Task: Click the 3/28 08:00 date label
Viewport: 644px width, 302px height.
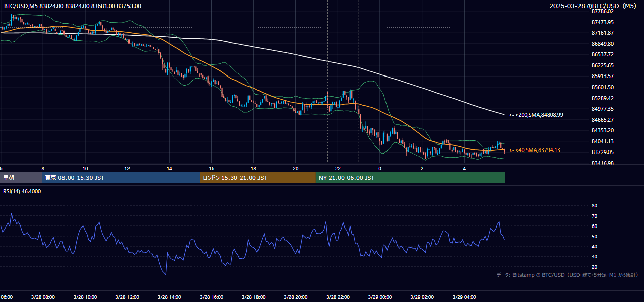Action: 43,297
